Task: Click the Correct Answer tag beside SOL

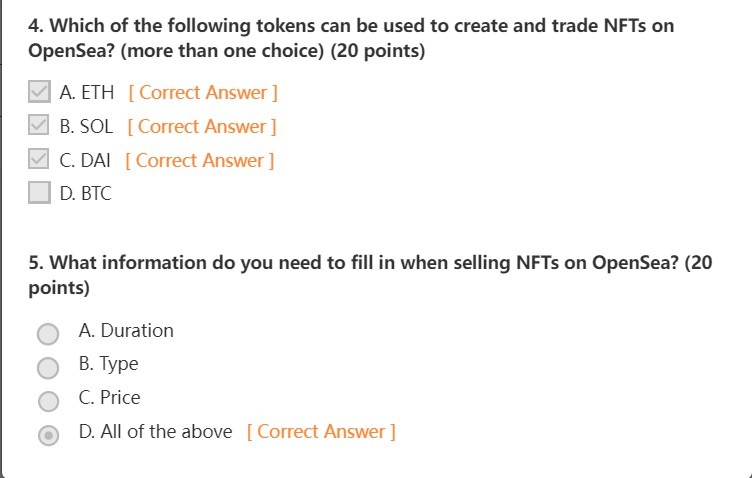Action: coord(202,127)
